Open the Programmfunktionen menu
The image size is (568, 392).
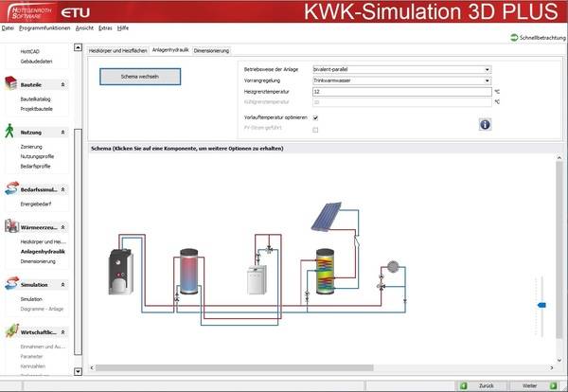point(44,29)
